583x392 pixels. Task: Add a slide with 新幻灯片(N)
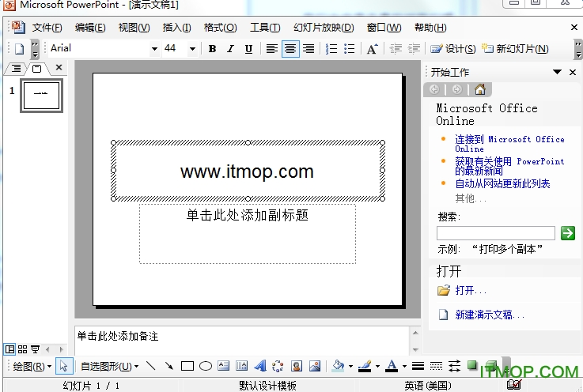515,49
